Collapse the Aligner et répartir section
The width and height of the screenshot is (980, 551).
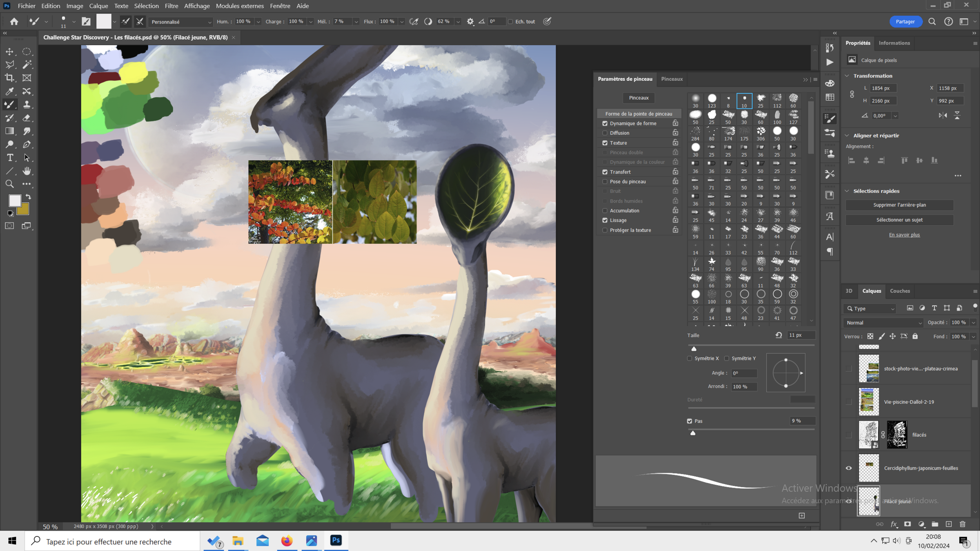[847, 136]
